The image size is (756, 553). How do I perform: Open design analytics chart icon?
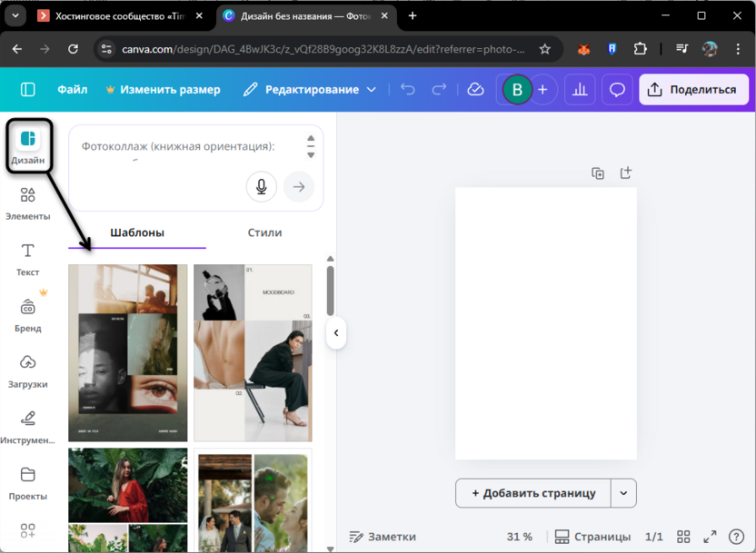pos(580,89)
